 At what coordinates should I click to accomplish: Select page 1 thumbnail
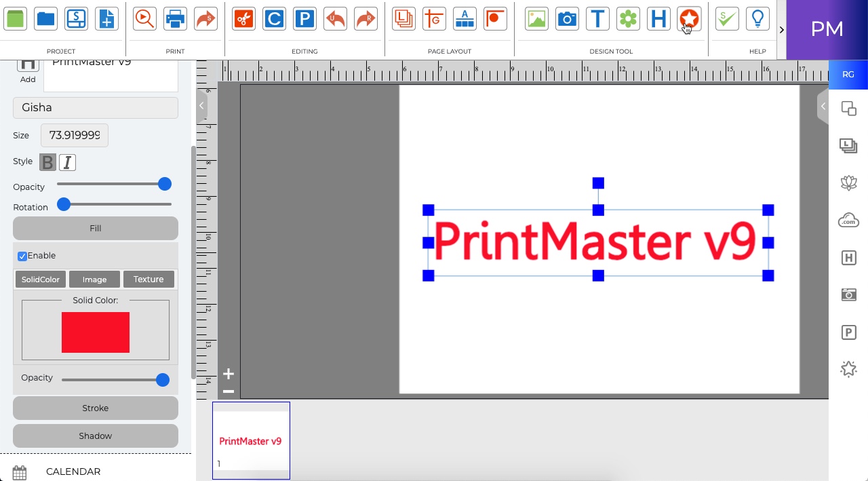coord(251,440)
